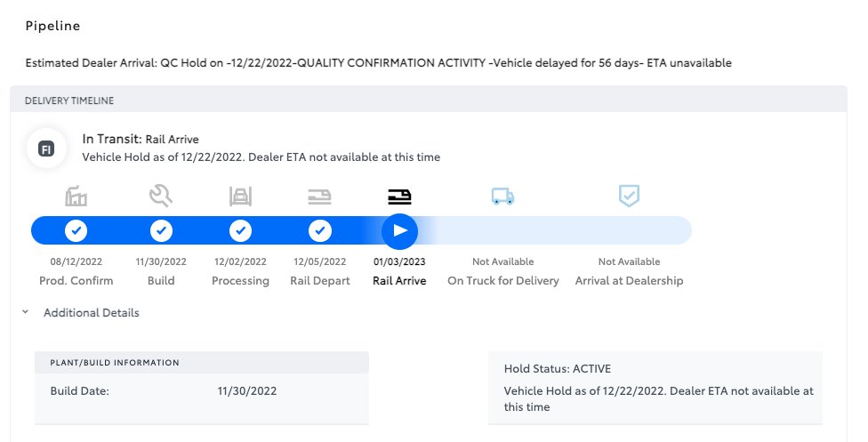
Task: Click the current Rail Arrive progress marker
Action: 399,231
